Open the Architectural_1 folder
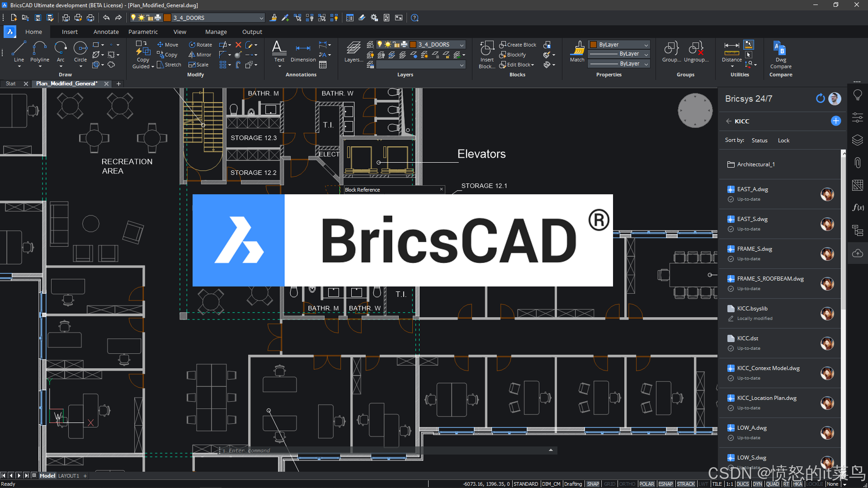This screenshot has width=868, height=488. [x=755, y=164]
